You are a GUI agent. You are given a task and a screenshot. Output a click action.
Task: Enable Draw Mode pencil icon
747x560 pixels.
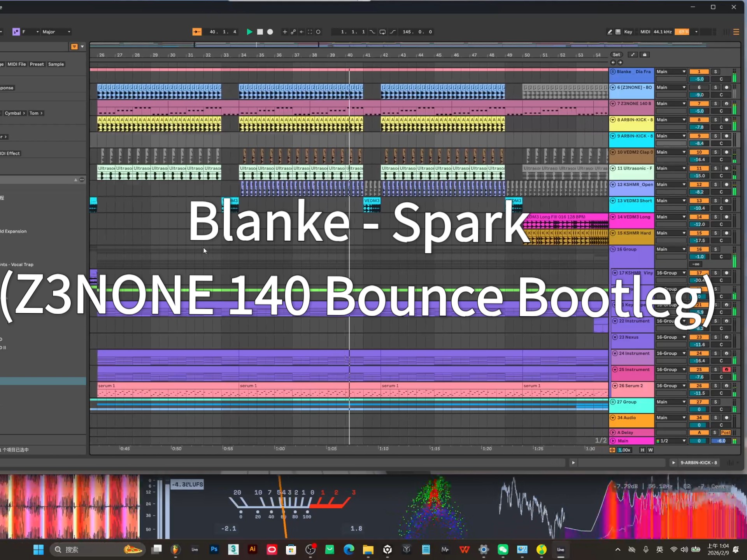pos(610,32)
